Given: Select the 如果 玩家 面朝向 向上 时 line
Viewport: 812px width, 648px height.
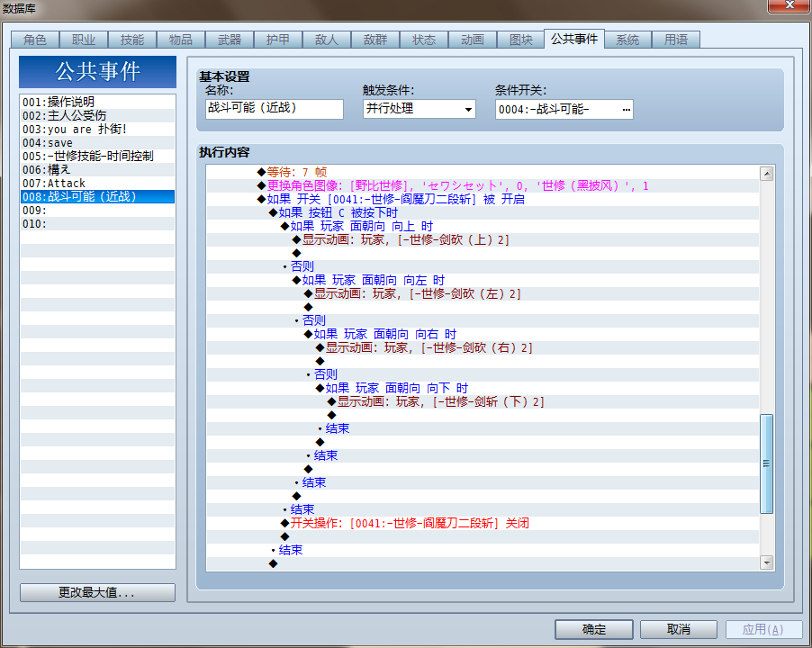Looking at the screenshot, I should (x=483, y=226).
